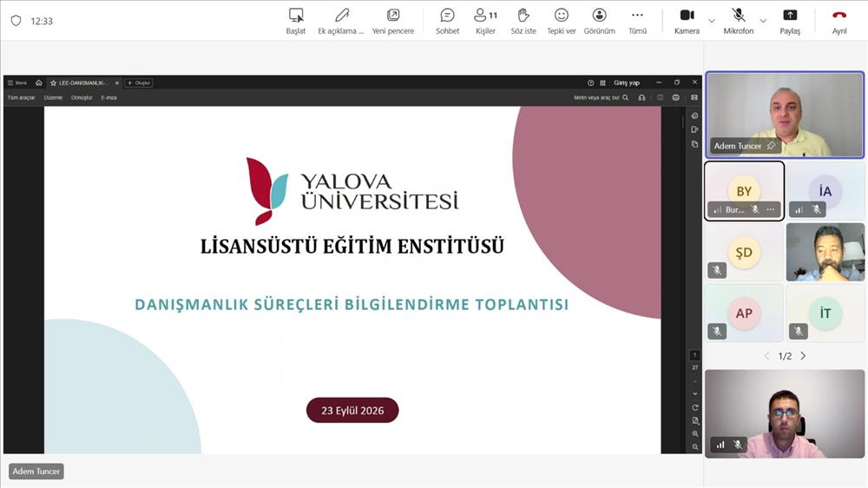Click the zoom out magnifier icon
Viewport: 868px width, 488px height.
click(694, 447)
